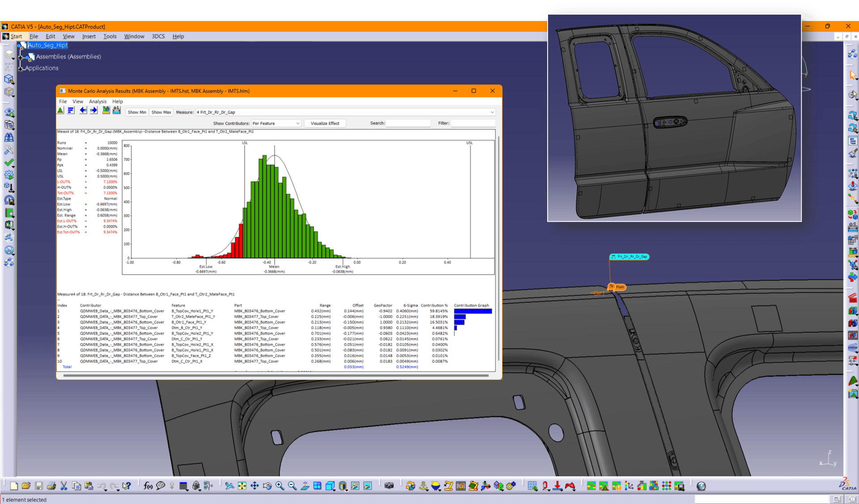The image size is (859, 504).
Task: Select contributor row T_Otr2_MateFace_Pt1_Y
Action: click(275, 317)
